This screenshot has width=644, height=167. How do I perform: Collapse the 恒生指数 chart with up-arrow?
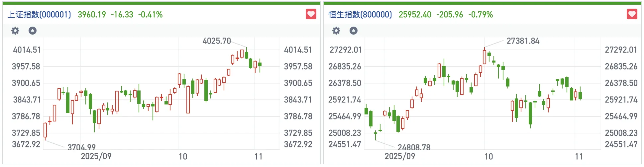coord(354,31)
